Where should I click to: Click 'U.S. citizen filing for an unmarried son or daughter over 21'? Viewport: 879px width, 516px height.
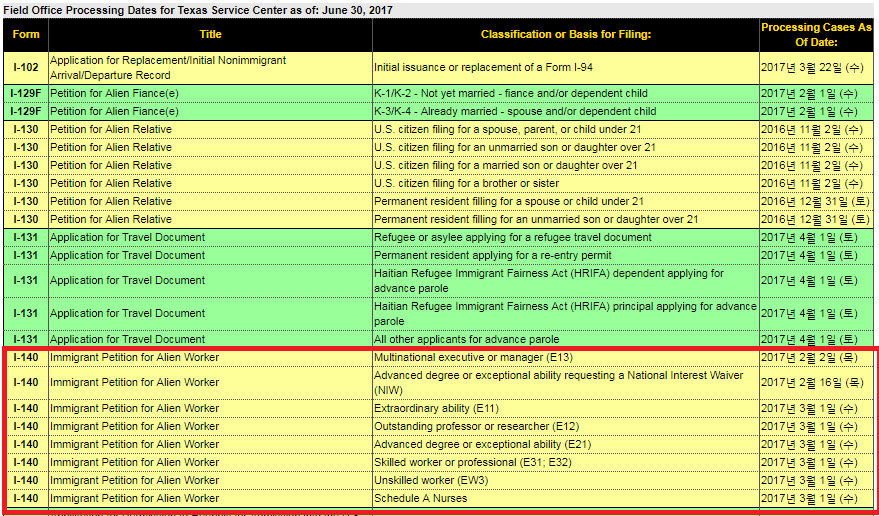coord(515,147)
